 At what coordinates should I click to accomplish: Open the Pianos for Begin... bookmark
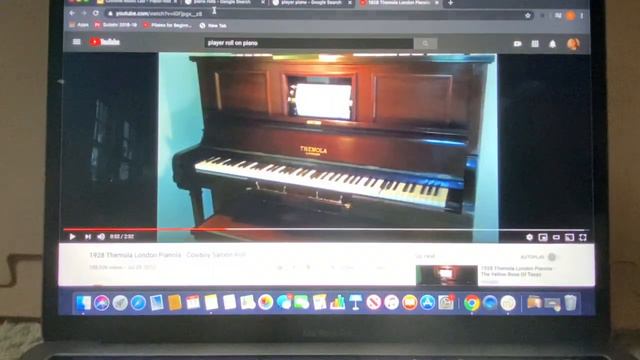(167, 25)
